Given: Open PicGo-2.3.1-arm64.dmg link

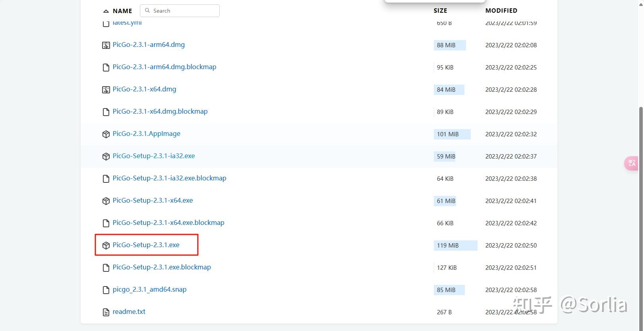Looking at the screenshot, I should (149, 45).
